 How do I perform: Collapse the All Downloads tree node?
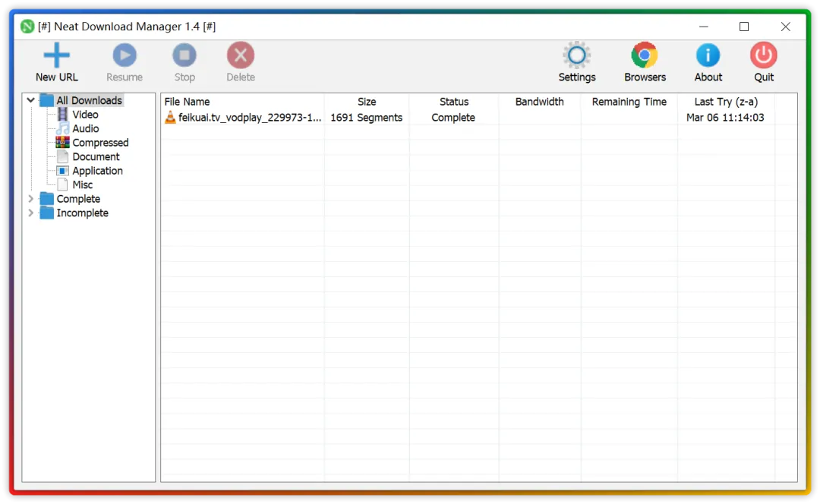tap(31, 100)
